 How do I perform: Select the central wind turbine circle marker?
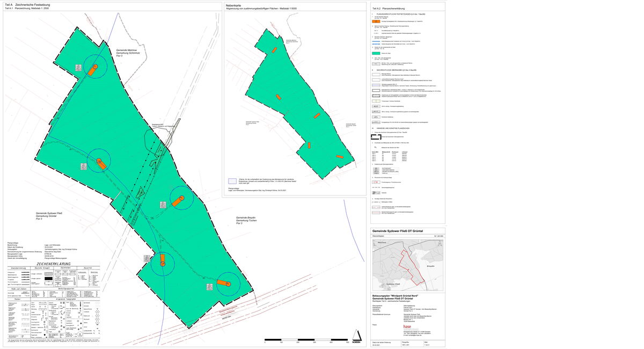(181, 199)
